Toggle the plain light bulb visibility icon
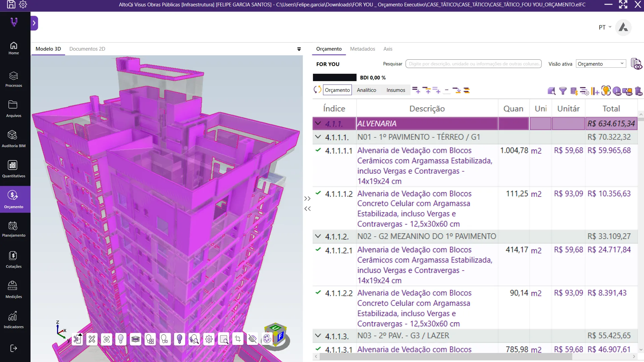 click(121, 340)
